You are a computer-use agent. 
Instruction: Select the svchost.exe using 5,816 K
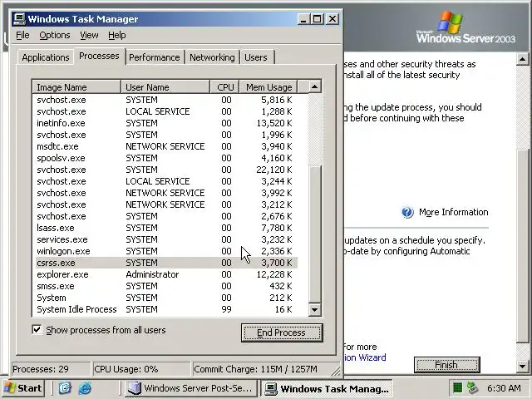point(166,100)
